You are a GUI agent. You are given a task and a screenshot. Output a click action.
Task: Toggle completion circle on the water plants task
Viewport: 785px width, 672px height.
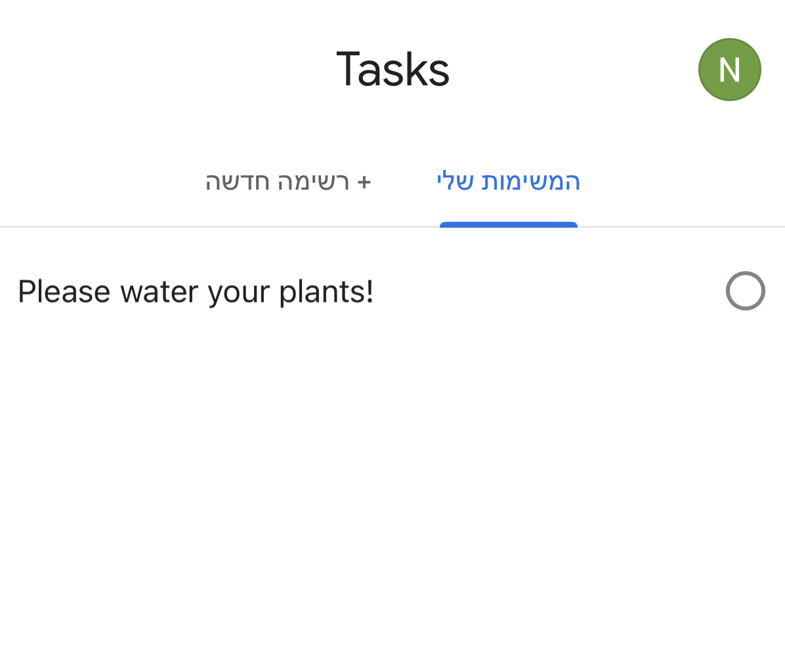click(745, 291)
